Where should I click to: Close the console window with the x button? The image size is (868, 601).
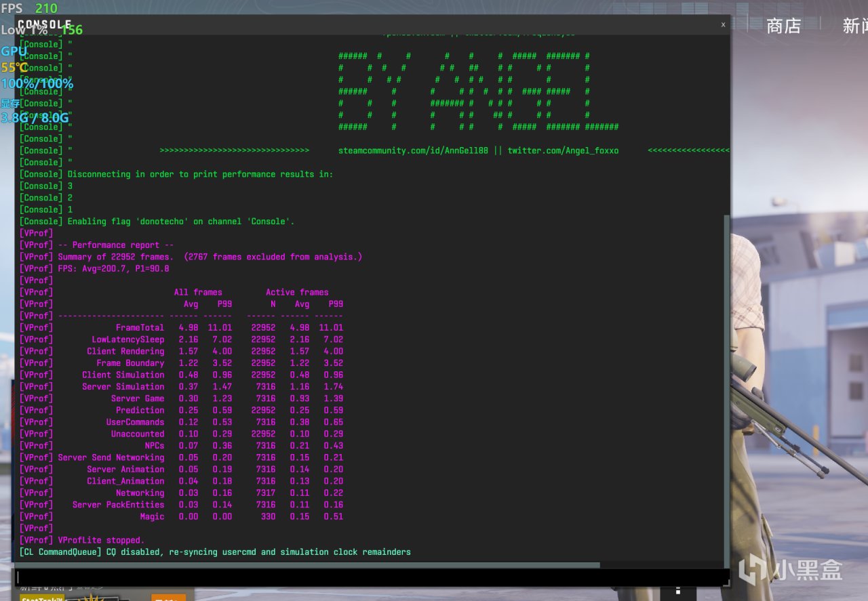pos(723,24)
